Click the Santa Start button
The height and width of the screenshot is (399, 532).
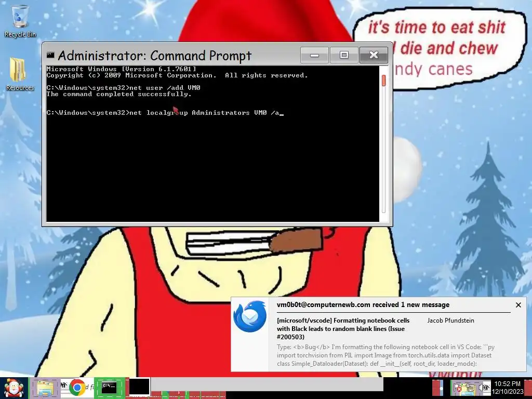(14, 388)
